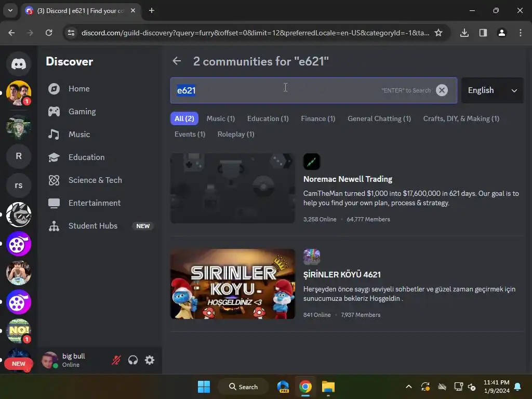Open Science & Tech category

pyautogui.click(x=100, y=180)
